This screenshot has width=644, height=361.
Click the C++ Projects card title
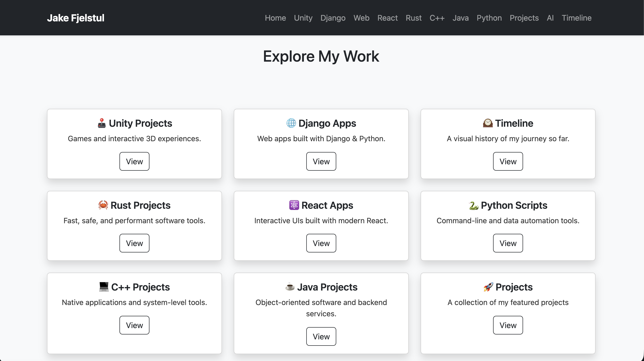(141, 287)
